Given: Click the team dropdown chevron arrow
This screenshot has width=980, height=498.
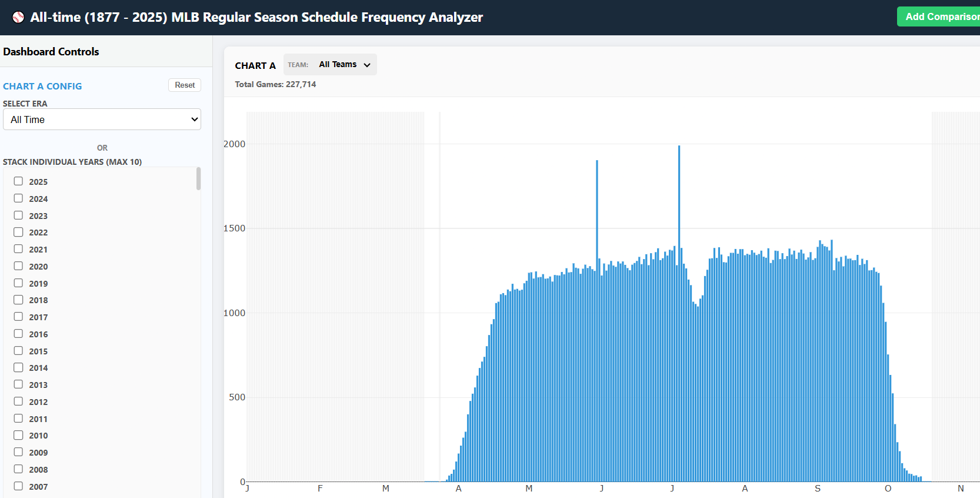Looking at the screenshot, I should click(367, 65).
